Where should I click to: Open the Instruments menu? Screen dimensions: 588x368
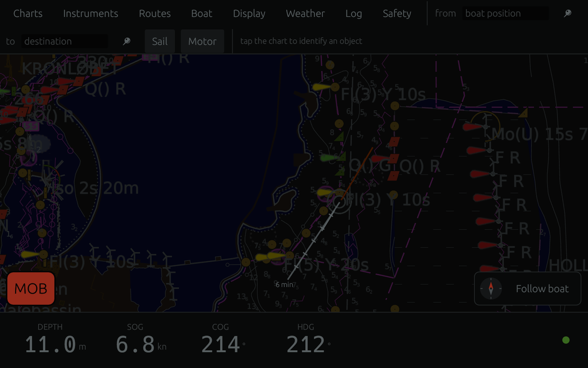pos(91,13)
